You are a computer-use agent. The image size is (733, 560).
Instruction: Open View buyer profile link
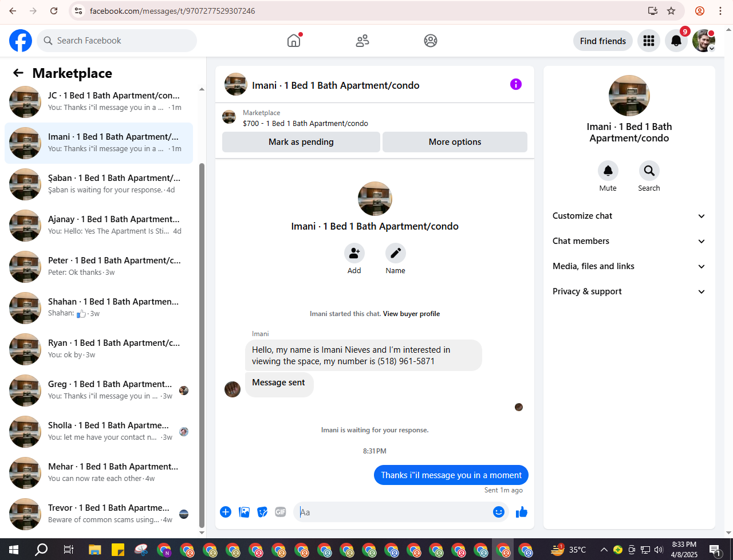coord(411,314)
